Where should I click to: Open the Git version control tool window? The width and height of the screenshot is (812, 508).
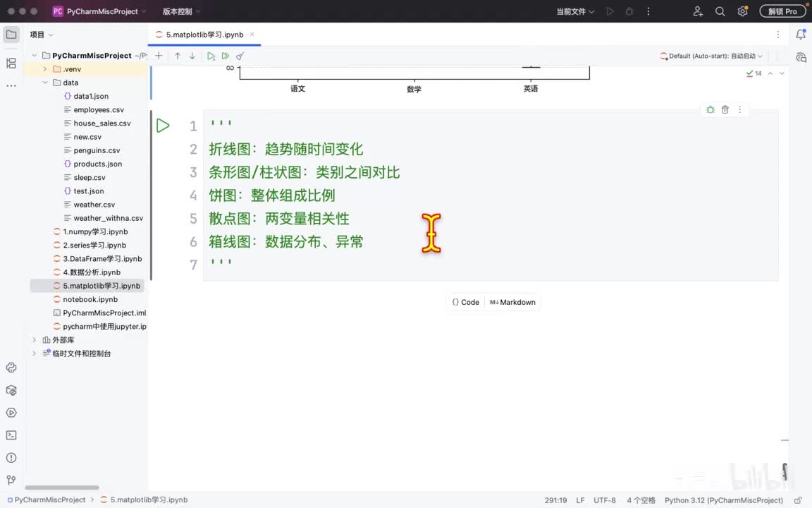tap(11, 480)
